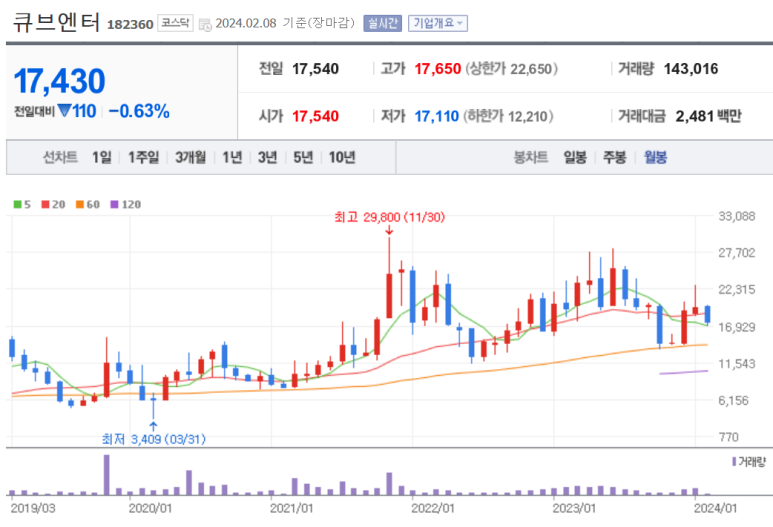
Task: Select the 3개월 line chart period
Action: 190,157
